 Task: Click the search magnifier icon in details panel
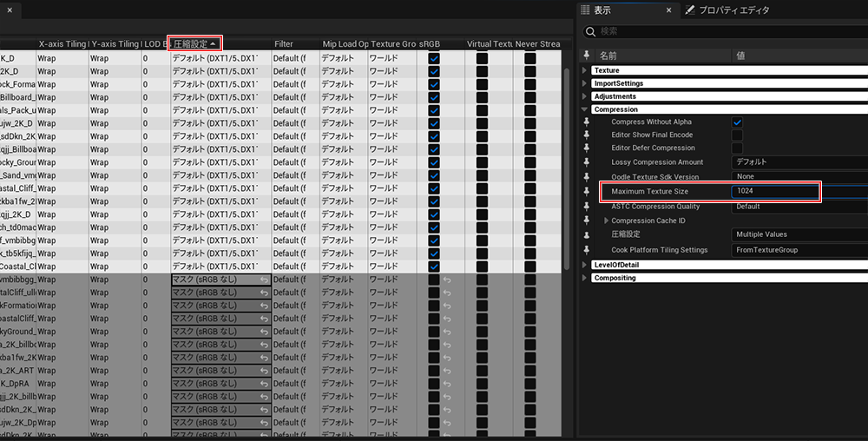coord(590,31)
